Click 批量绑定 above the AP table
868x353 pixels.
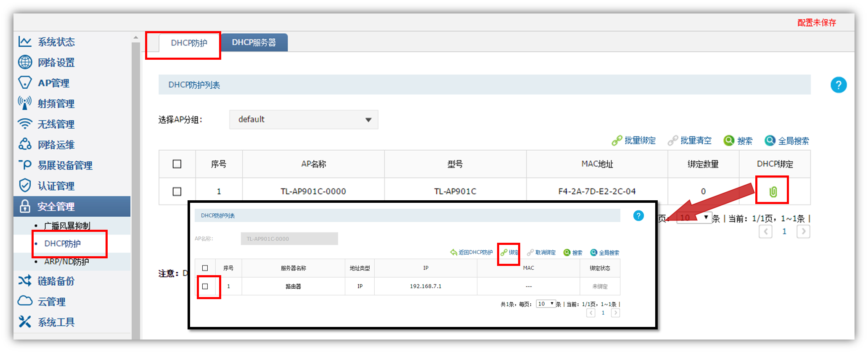(x=634, y=141)
